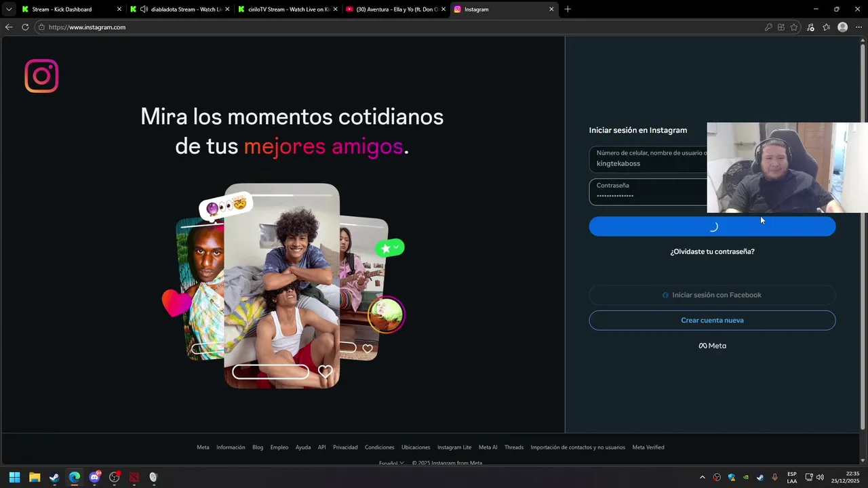Open the media control music note icon

click(810, 27)
